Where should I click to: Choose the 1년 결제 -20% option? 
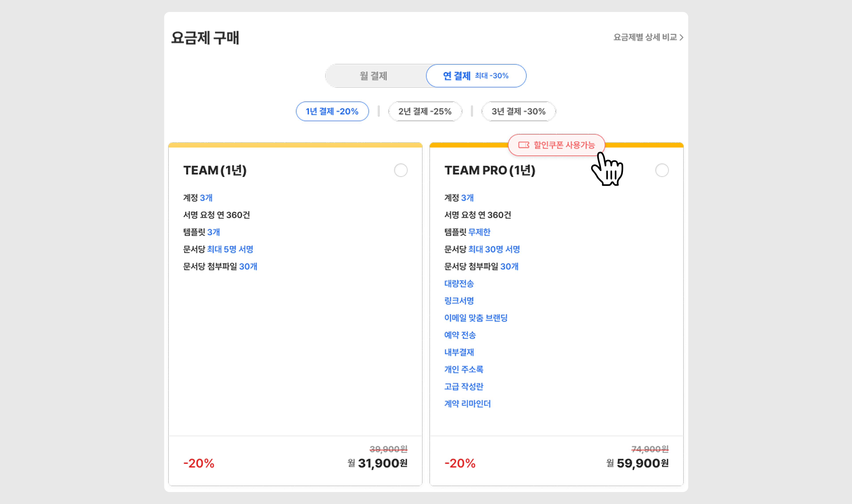coord(332,111)
